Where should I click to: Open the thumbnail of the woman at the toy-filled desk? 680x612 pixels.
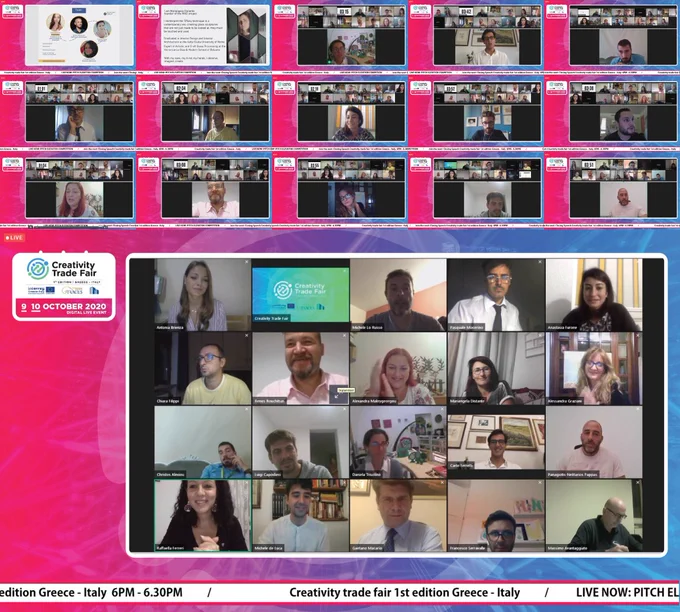[x=351, y=36]
